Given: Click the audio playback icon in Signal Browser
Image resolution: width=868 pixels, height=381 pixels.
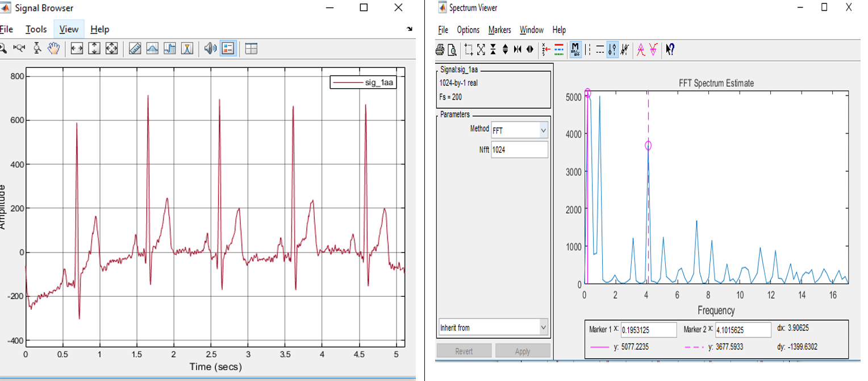Looking at the screenshot, I should pyautogui.click(x=210, y=48).
